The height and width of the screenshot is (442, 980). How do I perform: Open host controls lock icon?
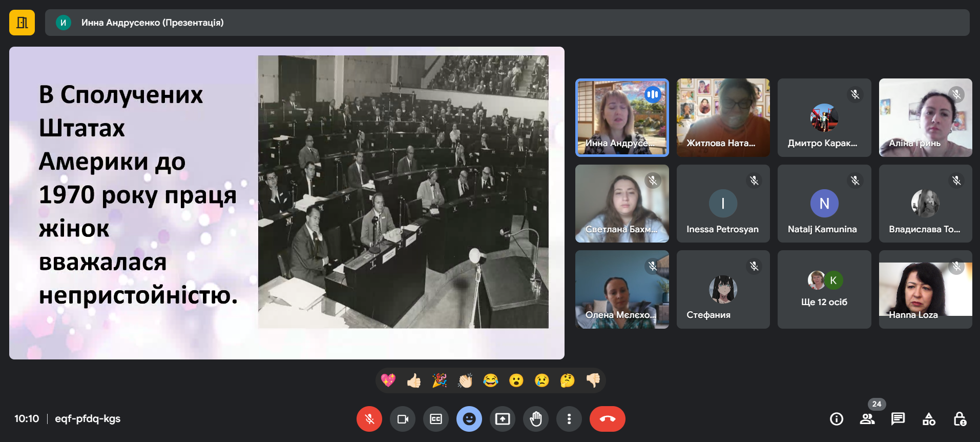[x=960, y=419]
